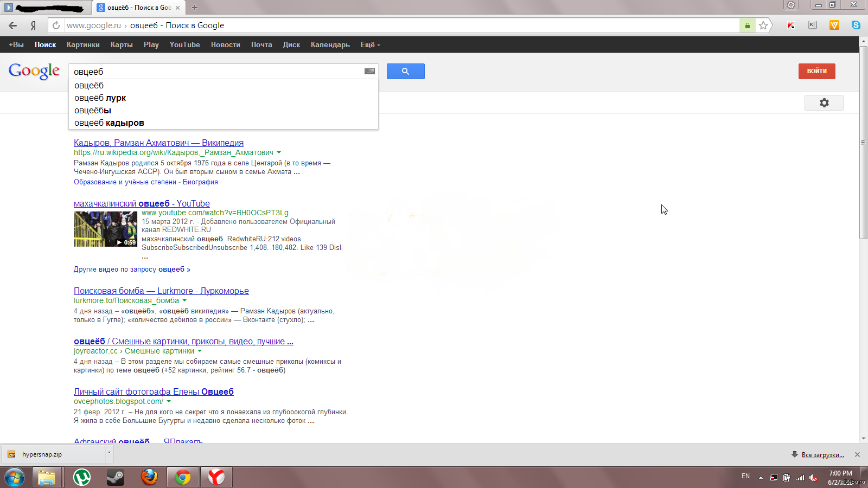The width and height of the screenshot is (868, 488).
Task: Play the YouTube video thumbnail
Action: (105, 229)
